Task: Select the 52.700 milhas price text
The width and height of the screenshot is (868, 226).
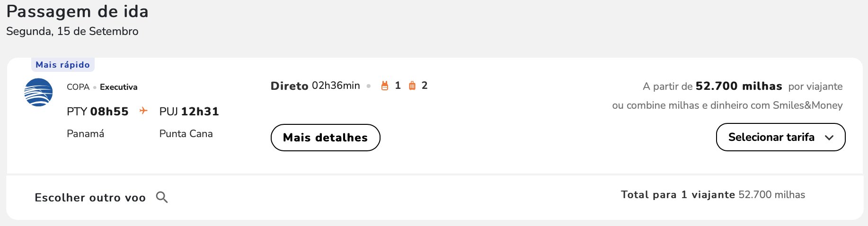Action: pyautogui.click(x=739, y=86)
